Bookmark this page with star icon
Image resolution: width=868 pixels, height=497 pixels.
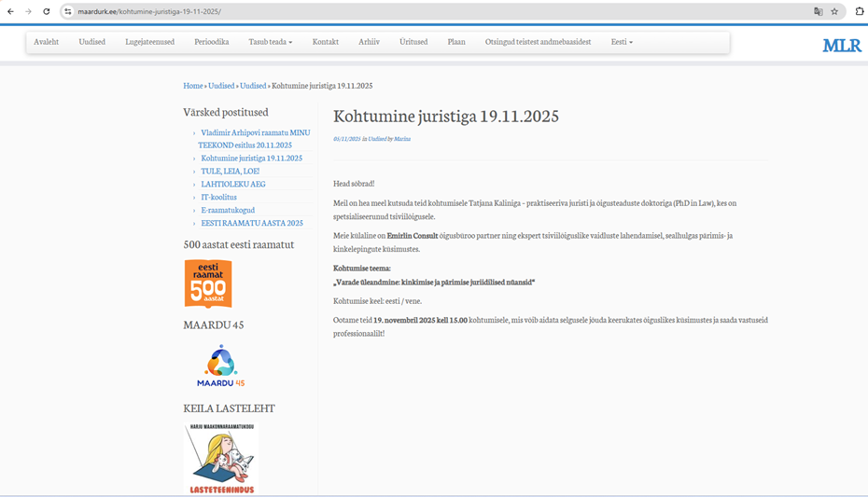pyautogui.click(x=834, y=12)
